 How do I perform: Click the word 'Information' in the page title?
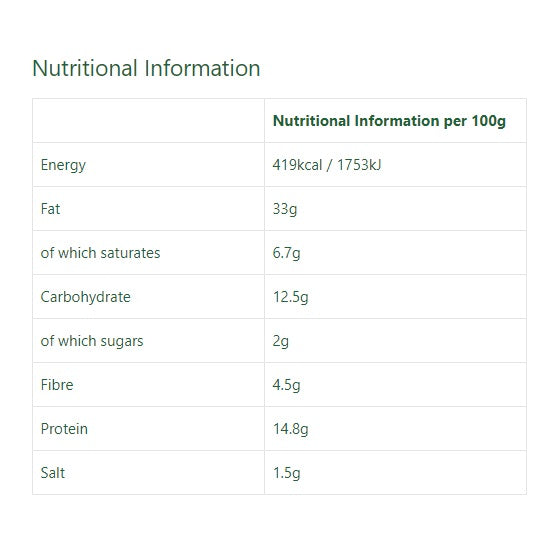coord(202,68)
